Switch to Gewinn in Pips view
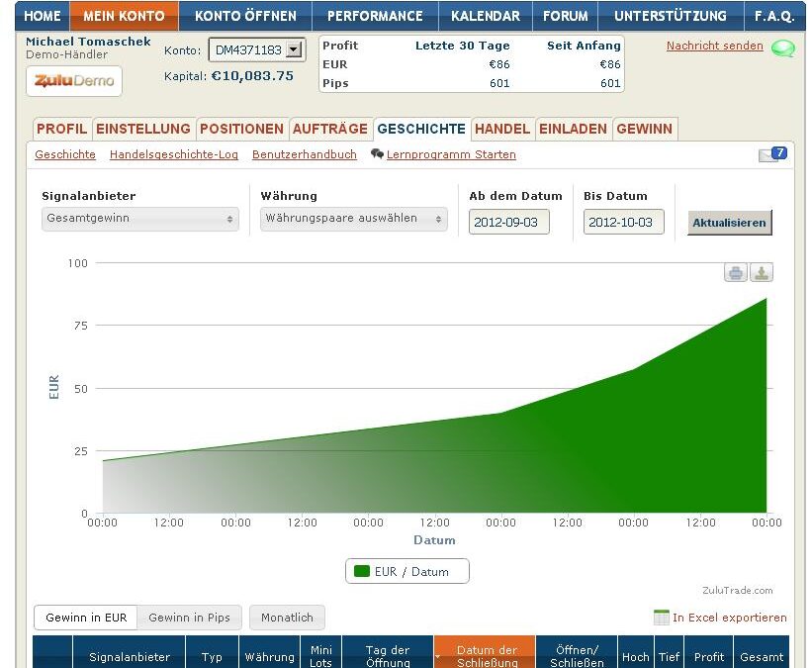The image size is (812, 668). click(189, 618)
